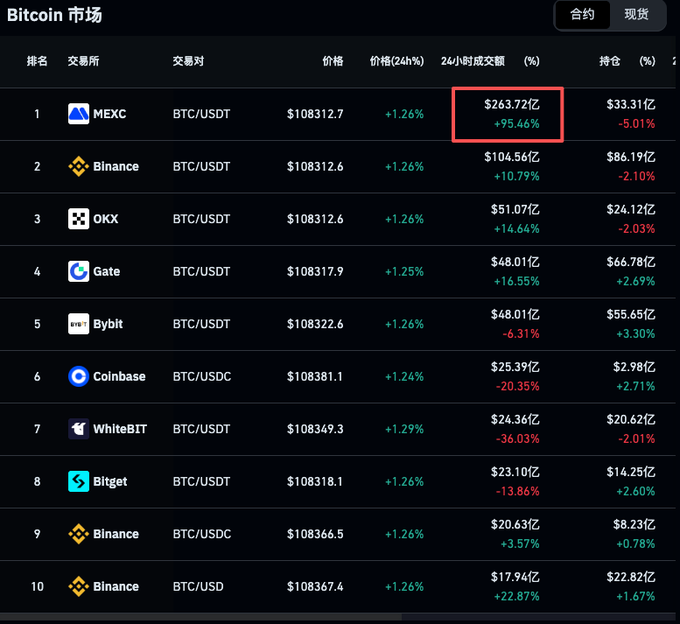
Task: Click the MEXC exchange logo
Action: [78, 114]
